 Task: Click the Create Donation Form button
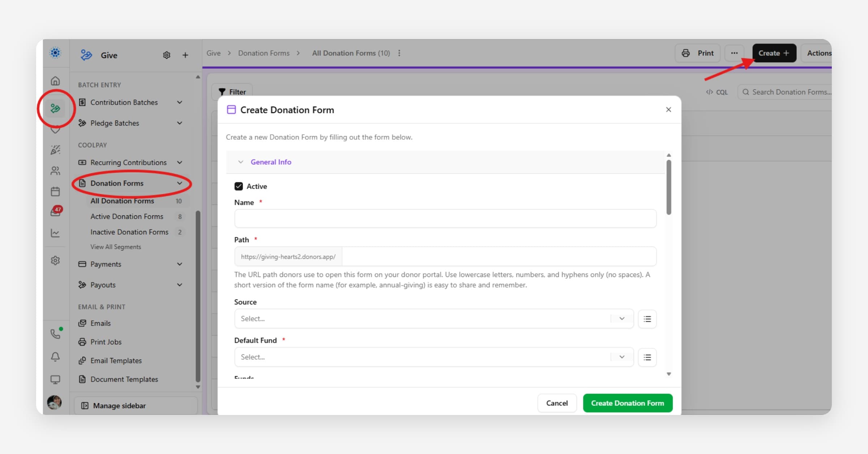(627, 403)
